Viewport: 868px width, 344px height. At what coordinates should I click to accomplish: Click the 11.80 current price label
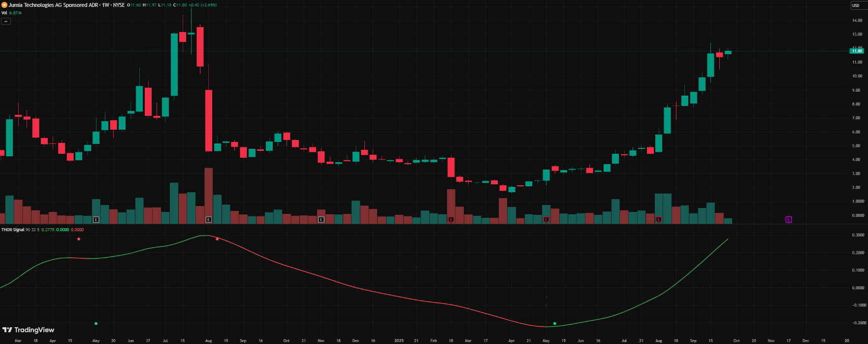pyautogui.click(x=857, y=51)
